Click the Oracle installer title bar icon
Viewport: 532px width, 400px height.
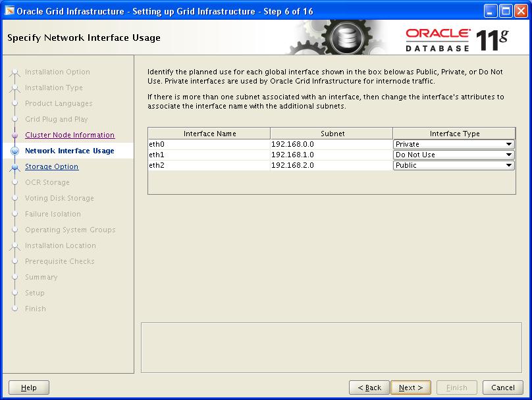(9, 11)
